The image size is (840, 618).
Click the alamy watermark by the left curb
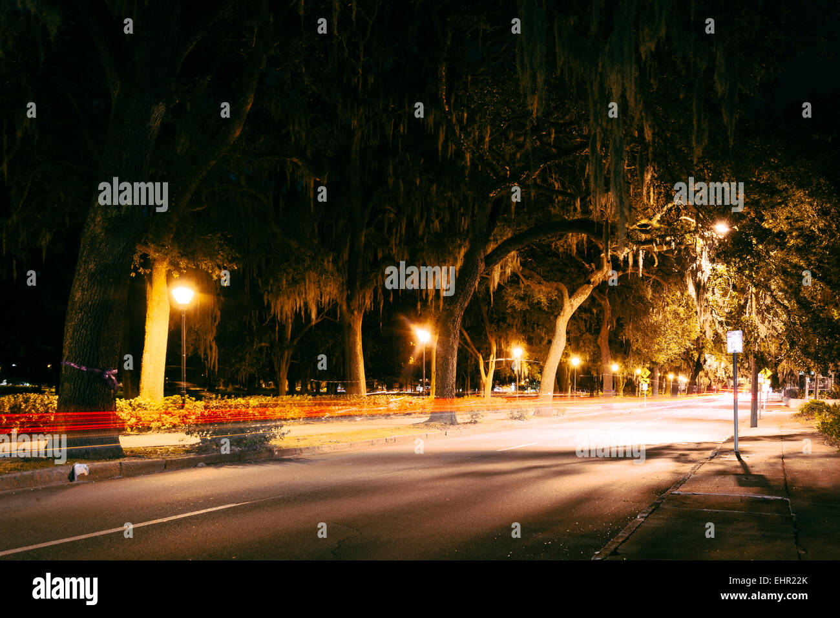pos(33,447)
